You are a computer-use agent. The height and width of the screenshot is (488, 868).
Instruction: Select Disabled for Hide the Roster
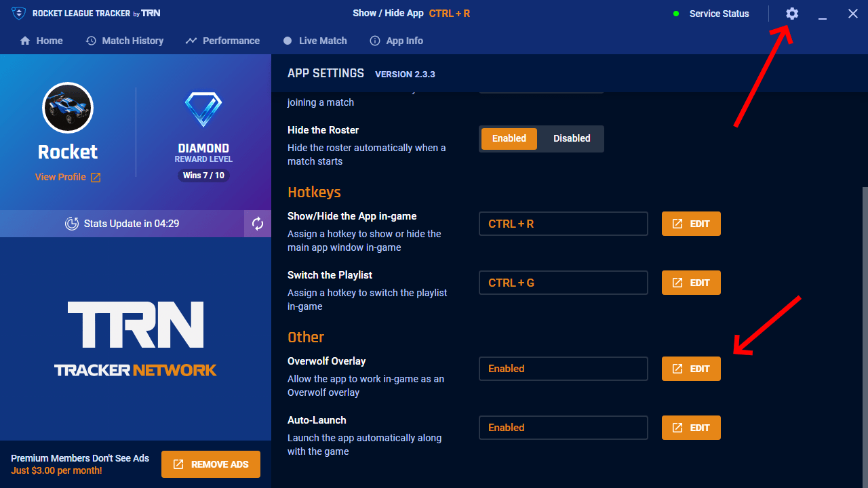[x=572, y=138]
